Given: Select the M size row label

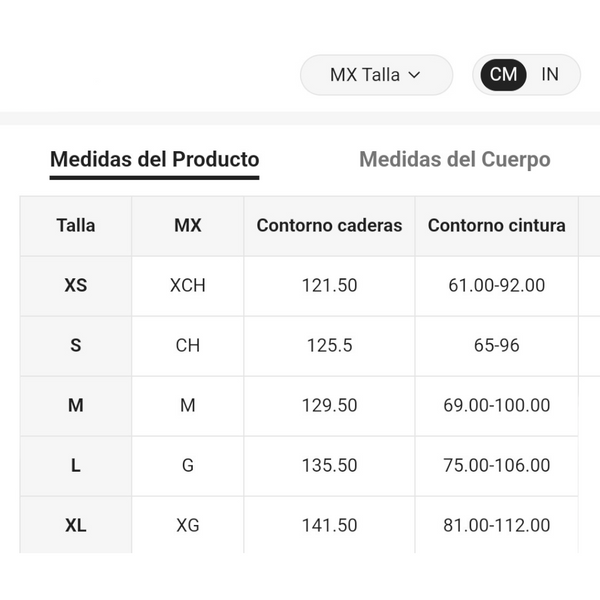Looking at the screenshot, I should 76,406.
